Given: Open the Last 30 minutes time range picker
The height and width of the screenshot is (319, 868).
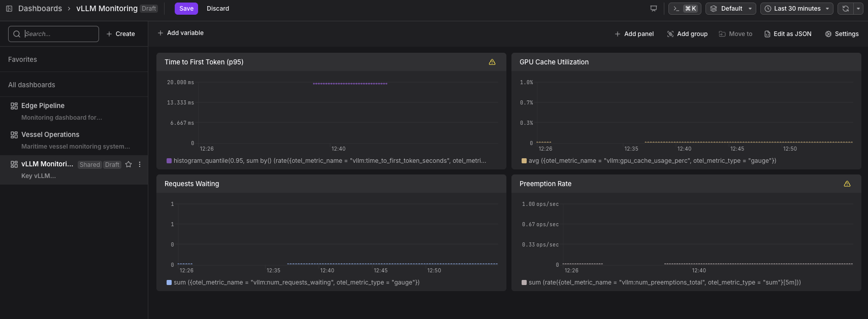Looking at the screenshot, I should tap(797, 9).
